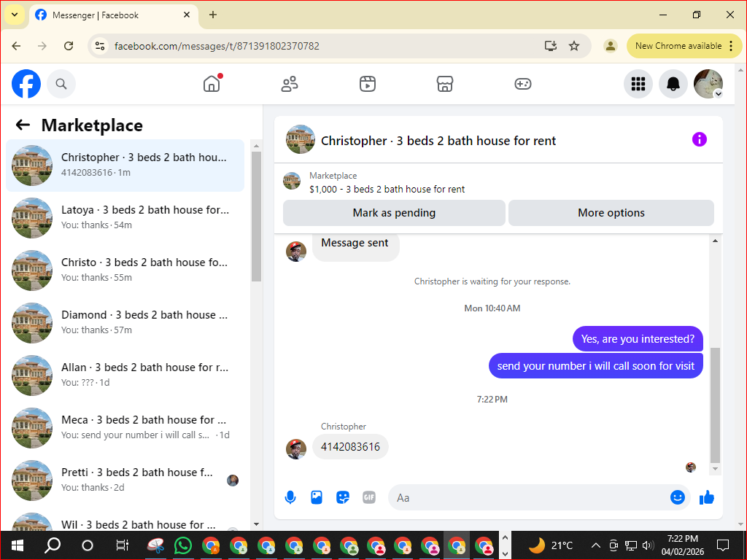Image resolution: width=747 pixels, height=560 pixels.
Task: Go to the Home feed icon
Action: coord(212,84)
